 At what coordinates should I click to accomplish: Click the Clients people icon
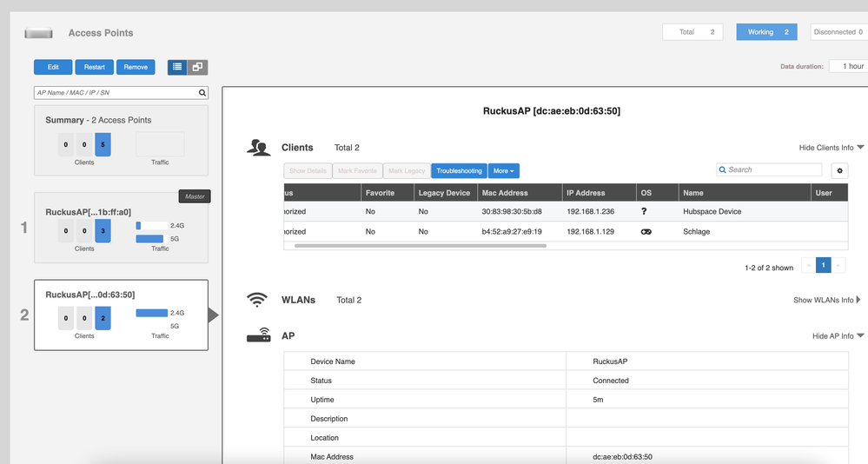point(258,148)
